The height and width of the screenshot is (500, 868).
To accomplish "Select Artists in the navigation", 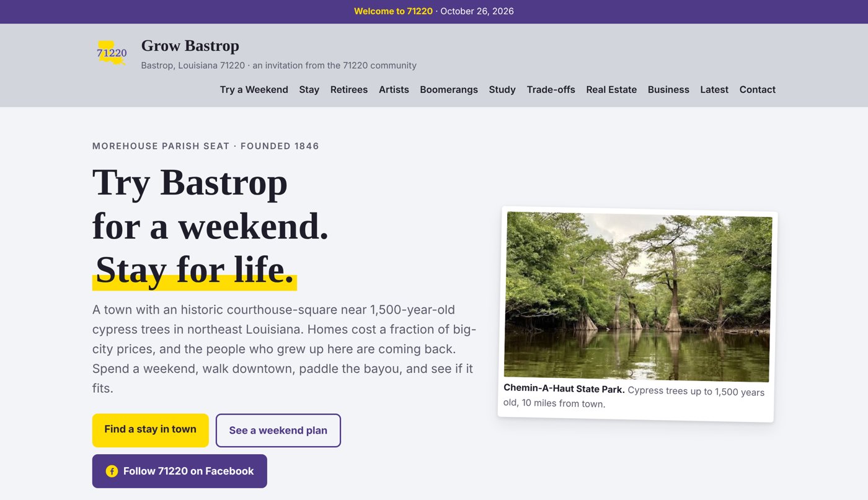I will pos(394,90).
